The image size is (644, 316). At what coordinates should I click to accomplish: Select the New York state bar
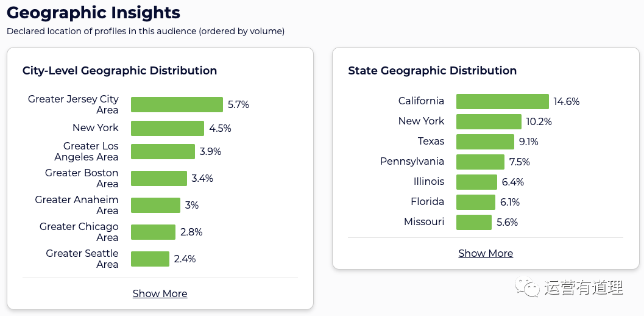(x=489, y=121)
